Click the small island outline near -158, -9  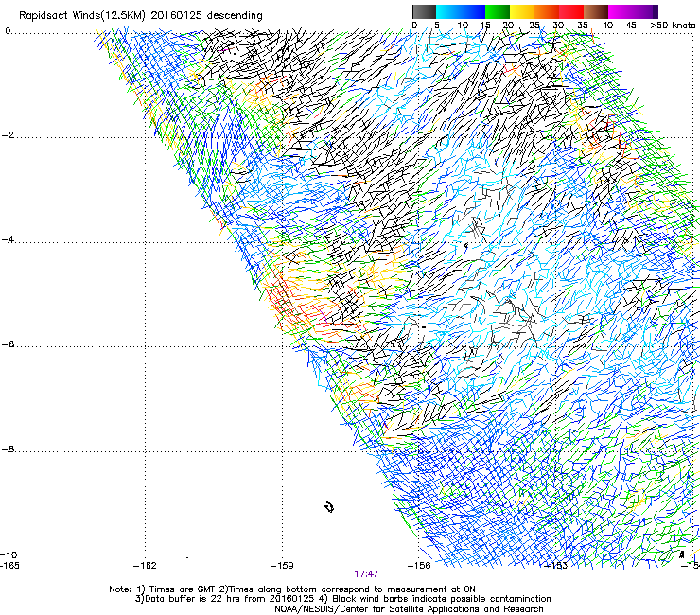pyautogui.click(x=329, y=507)
